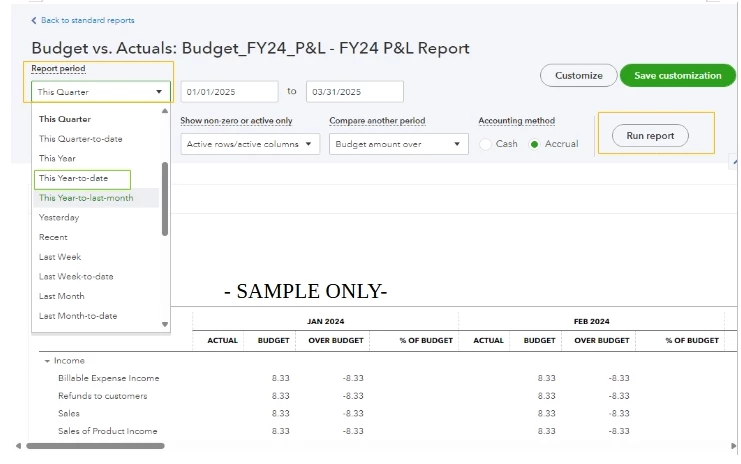The height and width of the screenshot is (464, 741).
Task: Click dropdown list scroll-down arrow
Action: [x=164, y=324]
